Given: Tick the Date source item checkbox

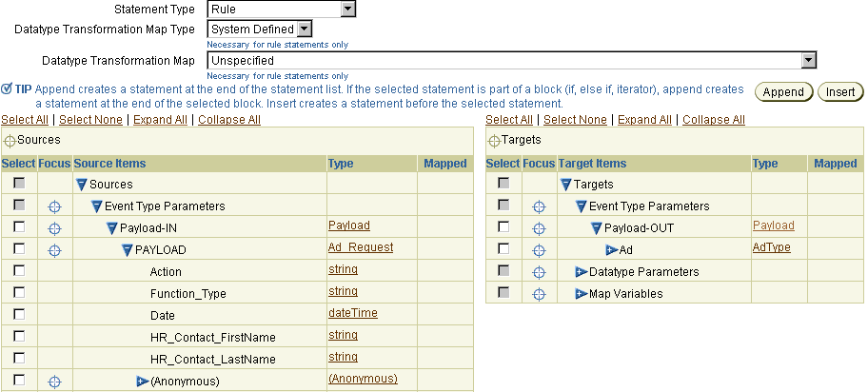Looking at the screenshot, I should tap(19, 314).
